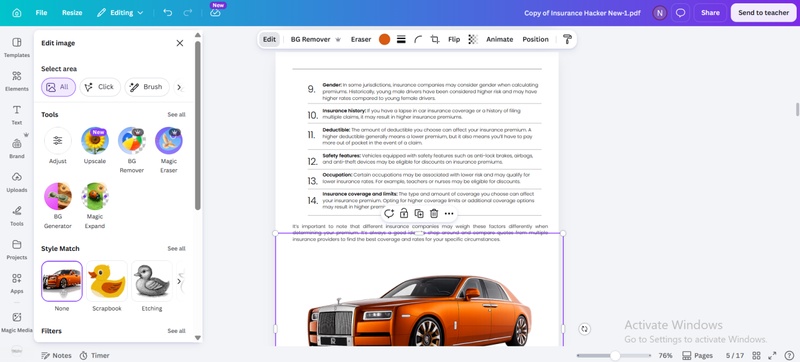The image size is (800, 362).
Task: Click the lock icon above the image
Action: tap(404, 214)
